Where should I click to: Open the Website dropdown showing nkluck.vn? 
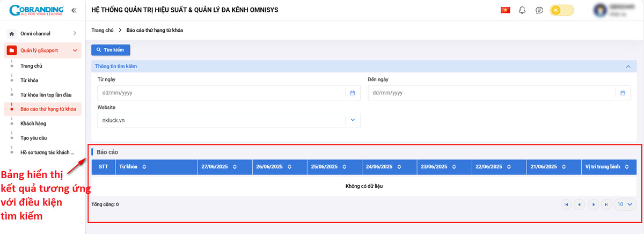click(x=229, y=120)
